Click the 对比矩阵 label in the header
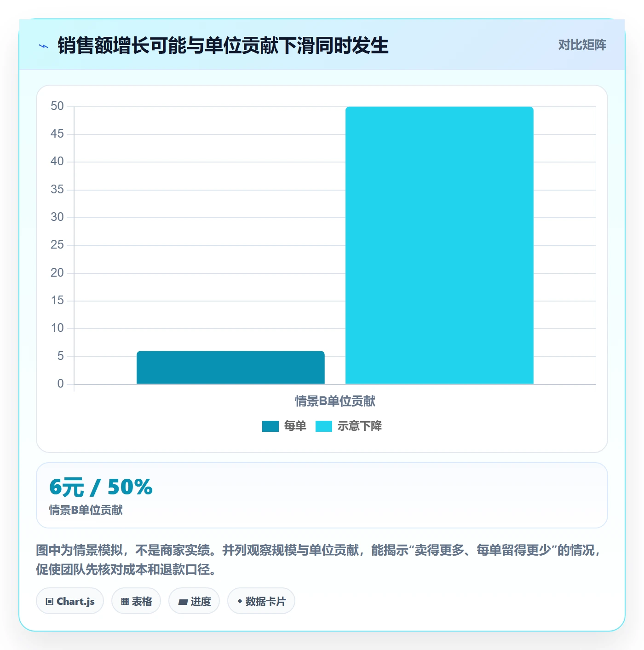Screen dimensions: 644x650 582,45
